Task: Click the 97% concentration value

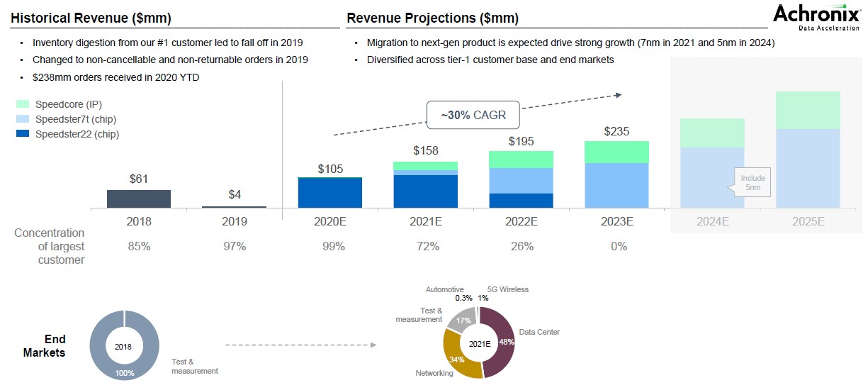Action: click(x=235, y=247)
